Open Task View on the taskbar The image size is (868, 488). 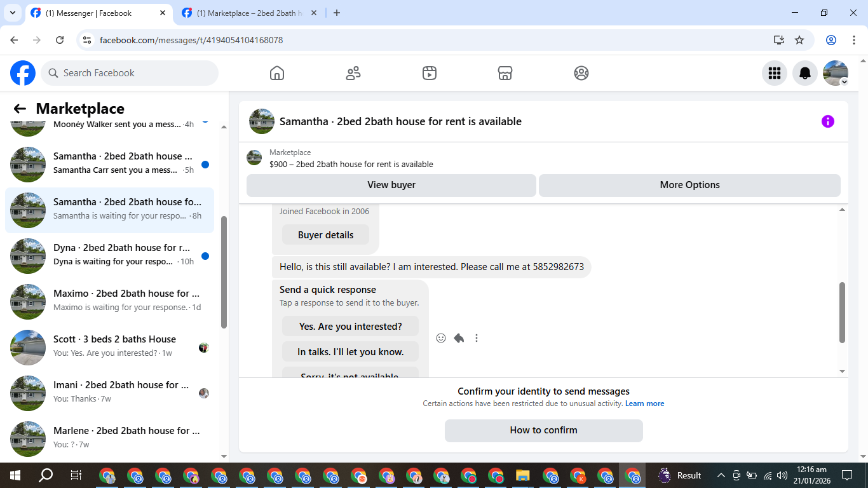(76, 475)
